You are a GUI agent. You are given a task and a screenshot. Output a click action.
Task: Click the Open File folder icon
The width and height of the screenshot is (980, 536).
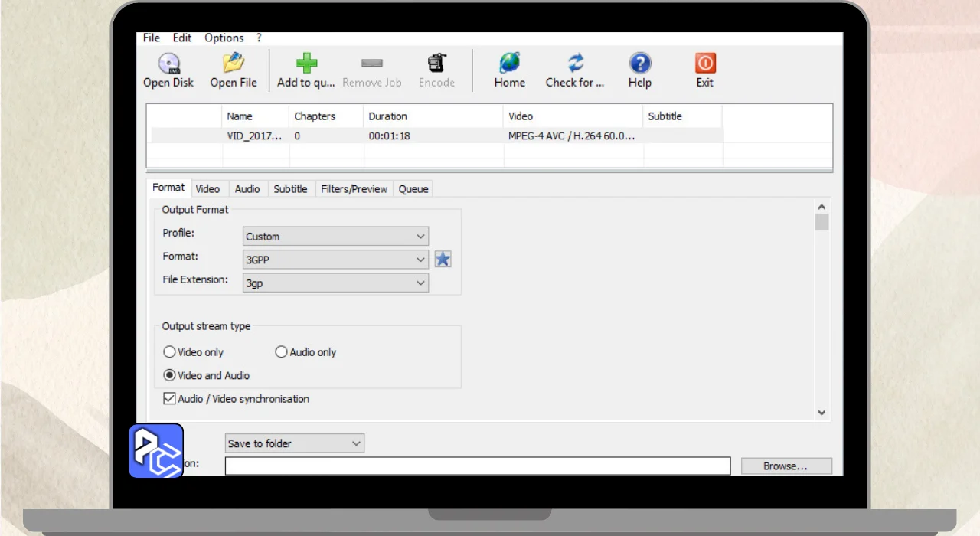(x=233, y=64)
